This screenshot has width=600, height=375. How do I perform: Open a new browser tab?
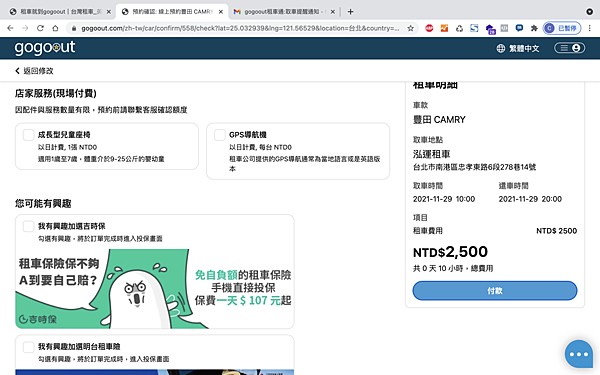click(351, 12)
